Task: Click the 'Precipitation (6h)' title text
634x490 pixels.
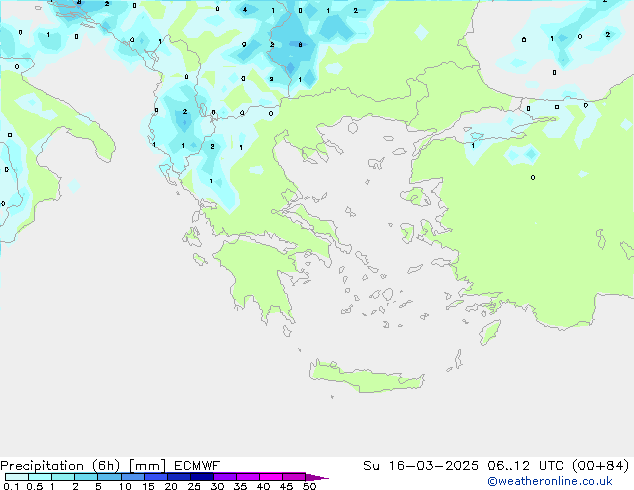Action: point(60,466)
